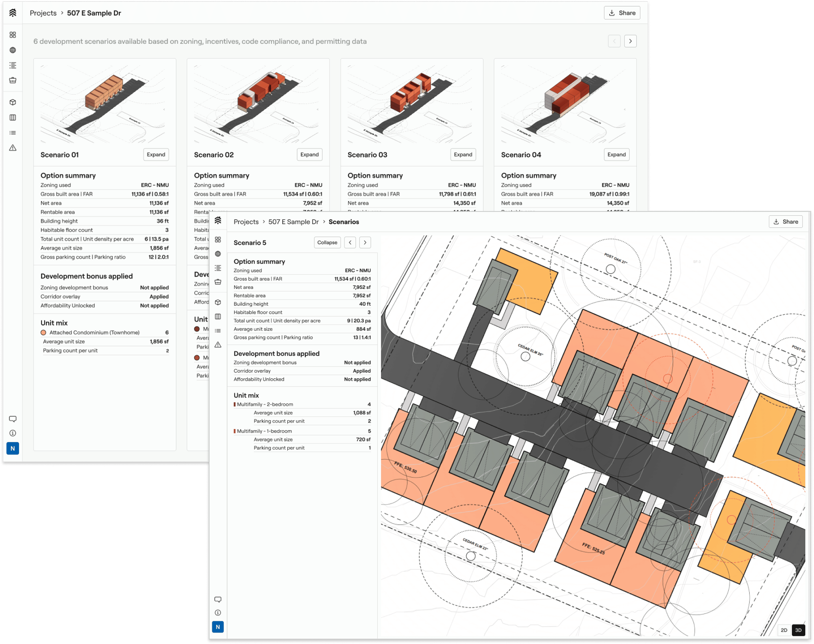Image resolution: width=814 pixels, height=644 pixels.
Task: Open the warning triangle icon in front window sidebar
Action: click(x=218, y=345)
